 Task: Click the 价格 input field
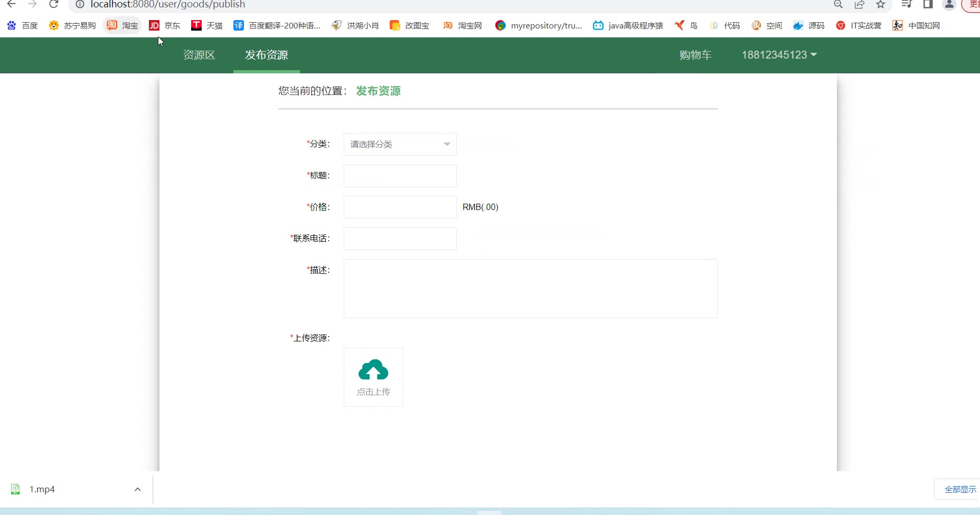[400, 207]
